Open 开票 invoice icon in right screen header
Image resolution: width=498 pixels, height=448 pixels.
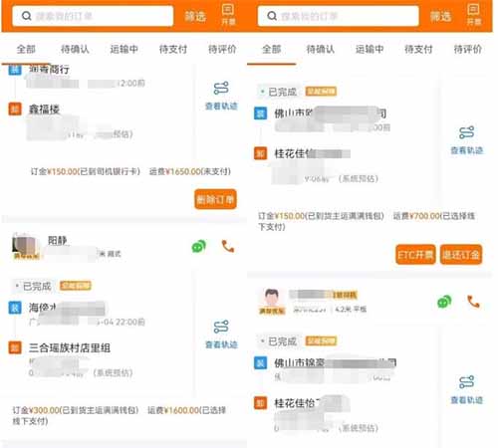coord(473,15)
